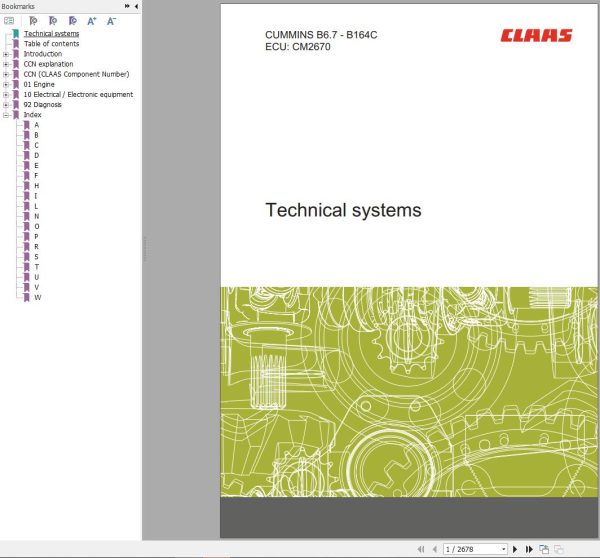This screenshot has height=558, width=600.
Task: Select the 92 Diagnosis bookmark
Action: [x=42, y=104]
